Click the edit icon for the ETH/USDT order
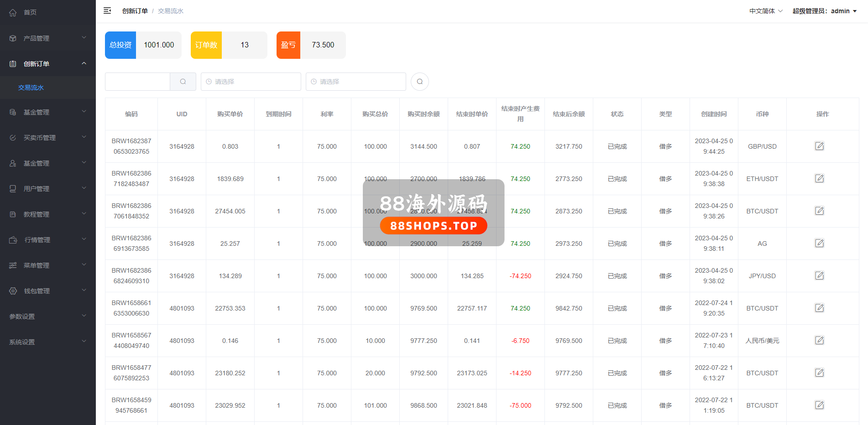 (x=819, y=179)
